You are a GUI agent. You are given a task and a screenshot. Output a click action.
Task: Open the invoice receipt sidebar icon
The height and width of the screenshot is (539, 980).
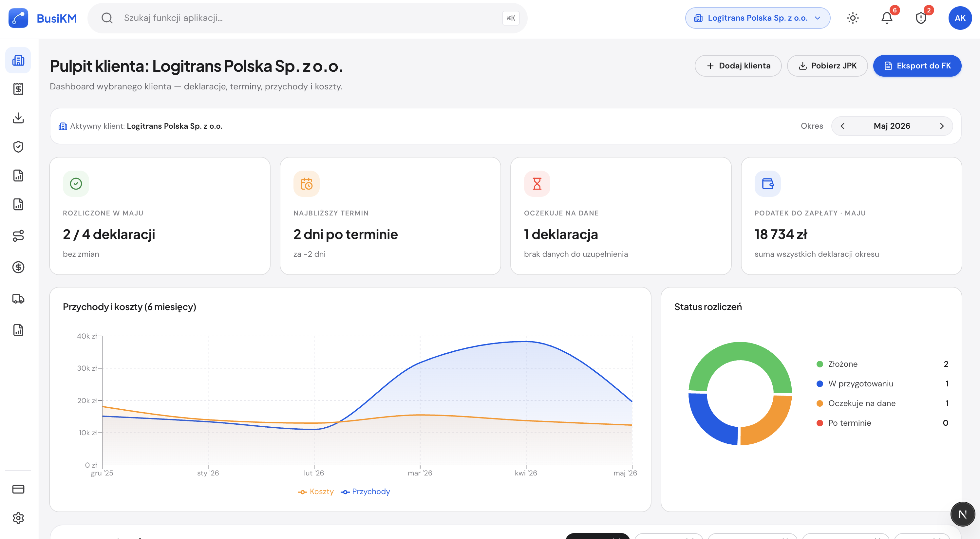click(18, 89)
